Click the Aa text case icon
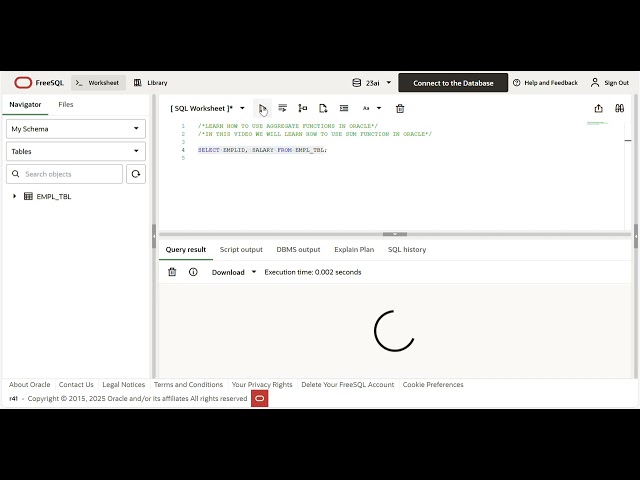 [x=366, y=108]
